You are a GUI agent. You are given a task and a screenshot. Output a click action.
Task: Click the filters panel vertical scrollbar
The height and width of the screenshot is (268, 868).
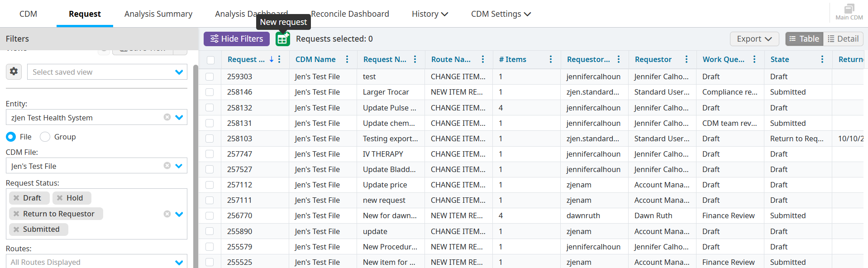click(x=196, y=163)
